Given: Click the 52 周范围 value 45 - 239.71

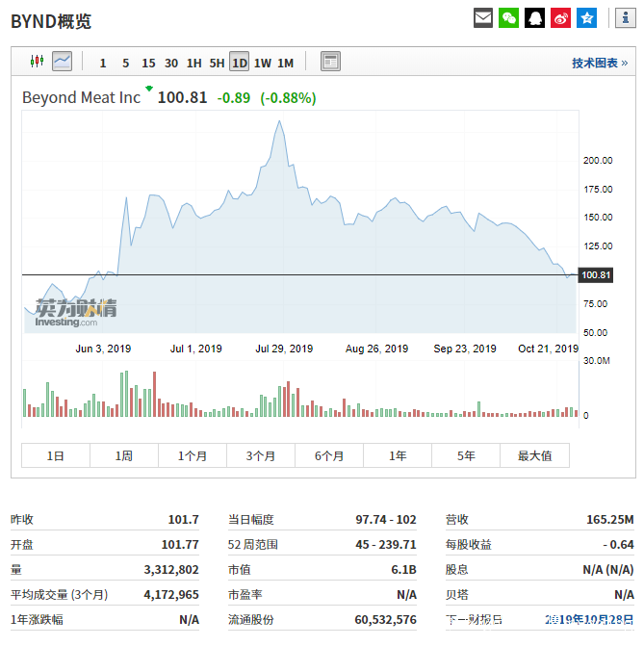Looking at the screenshot, I should click(x=386, y=545).
